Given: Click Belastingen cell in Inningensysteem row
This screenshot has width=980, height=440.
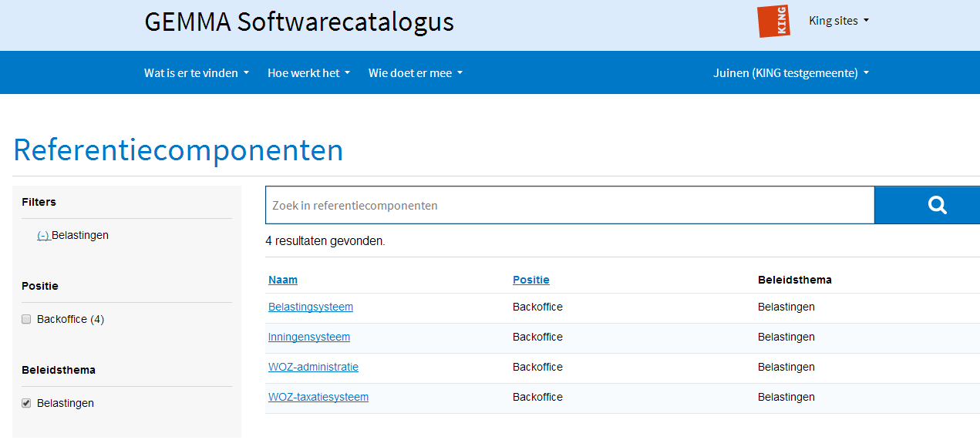Looking at the screenshot, I should coord(786,337).
